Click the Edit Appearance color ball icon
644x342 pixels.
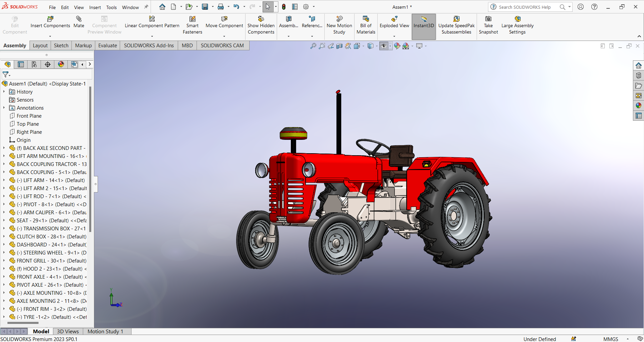[x=397, y=46]
